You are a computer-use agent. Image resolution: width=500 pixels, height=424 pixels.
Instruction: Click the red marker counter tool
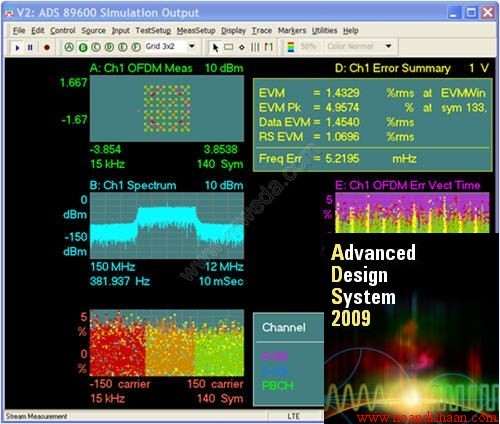pyautogui.click(x=269, y=47)
